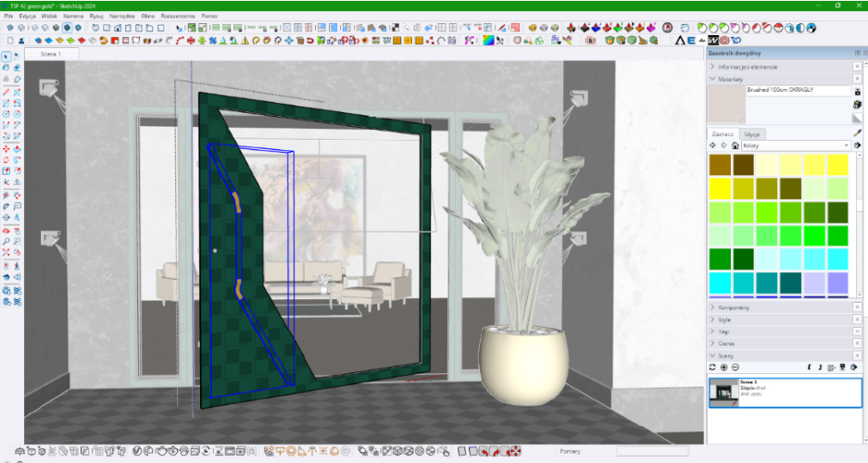
Task: Set material to default with triangle icon
Action: point(857,119)
